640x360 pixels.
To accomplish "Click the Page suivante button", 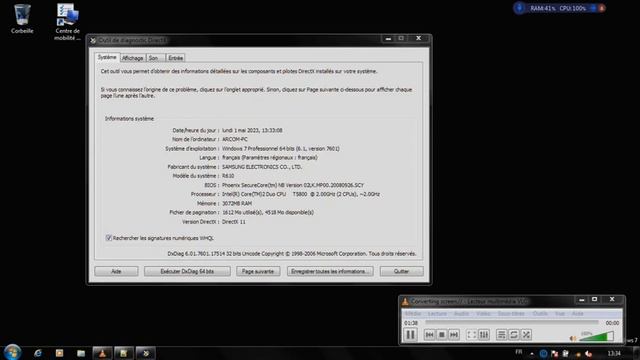I will coord(258,271).
